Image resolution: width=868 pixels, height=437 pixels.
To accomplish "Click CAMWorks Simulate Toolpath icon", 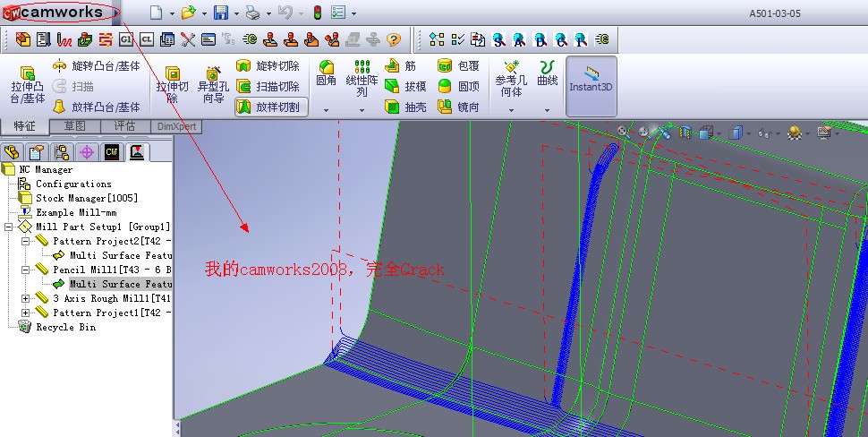I will pos(85,39).
